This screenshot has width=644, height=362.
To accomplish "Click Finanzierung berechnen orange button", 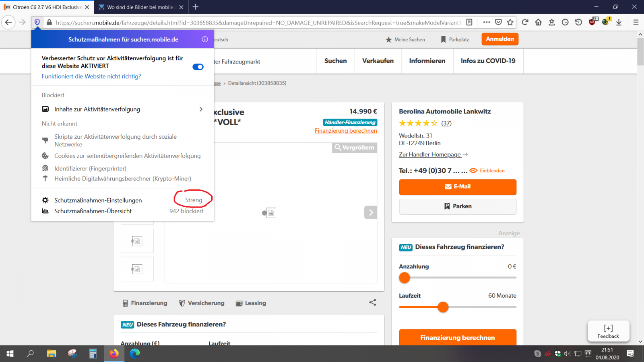I will [x=458, y=337].
